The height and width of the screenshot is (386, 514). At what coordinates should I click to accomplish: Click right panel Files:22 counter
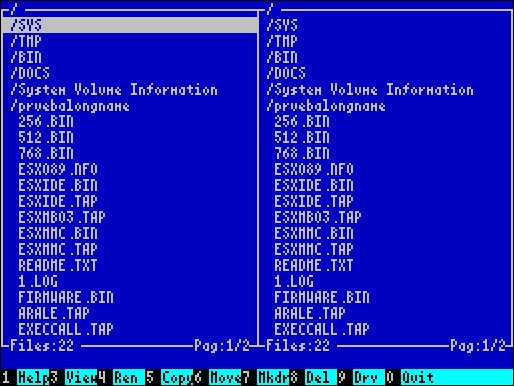tap(298, 345)
